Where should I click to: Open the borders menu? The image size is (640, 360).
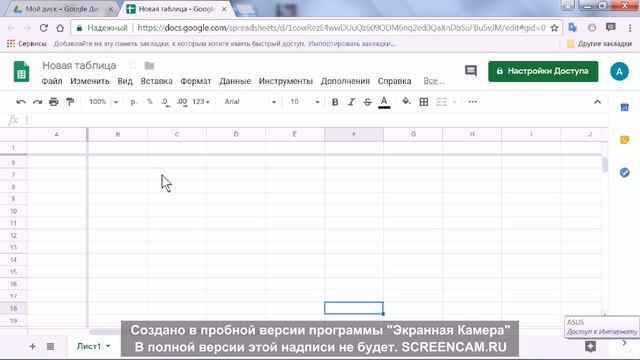424,102
